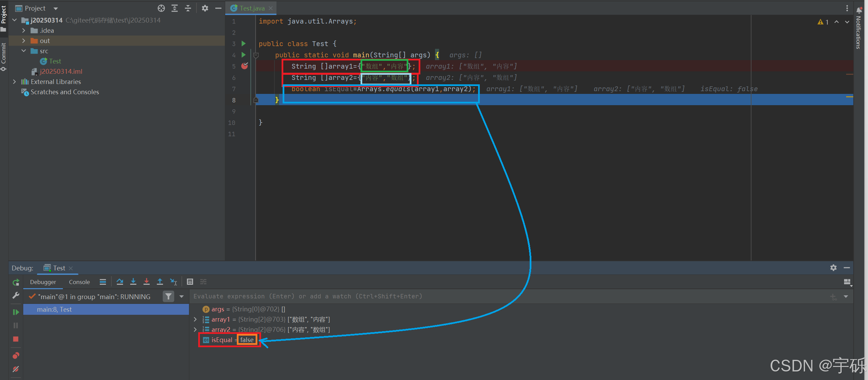The width and height of the screenshot is (868, 380).
Task: Select the Test.java editor tab
Action: point(252,8)
